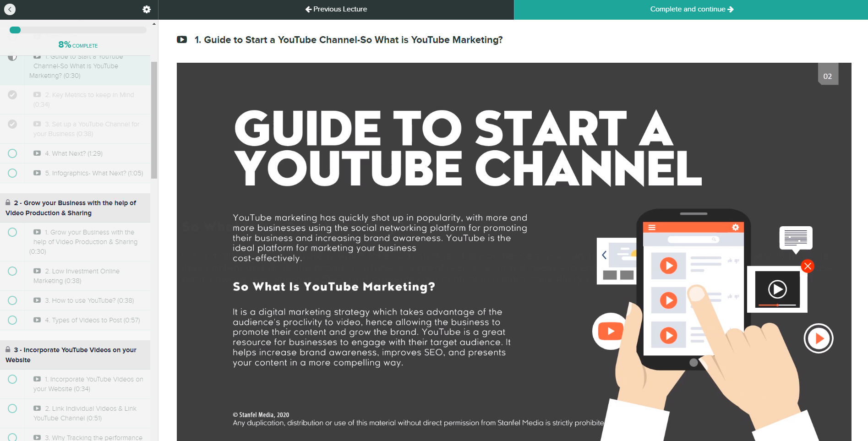
Task: Click the video icon beside lecture title
Action: [182, 40]
